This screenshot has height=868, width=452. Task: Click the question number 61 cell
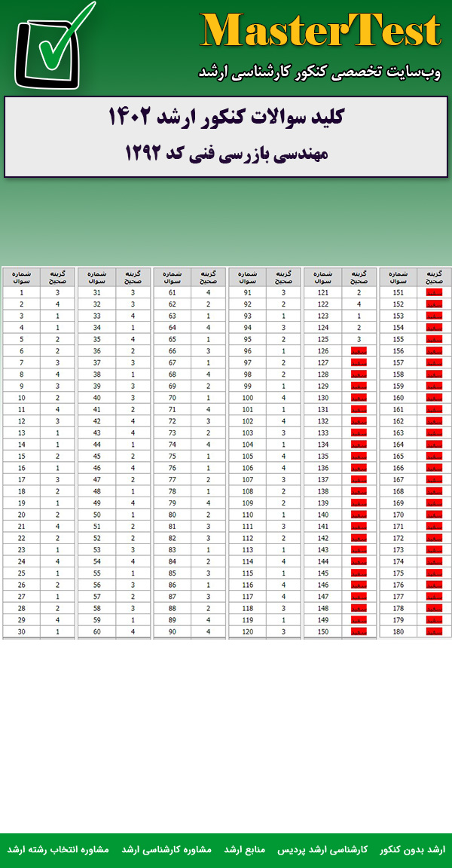173,292
